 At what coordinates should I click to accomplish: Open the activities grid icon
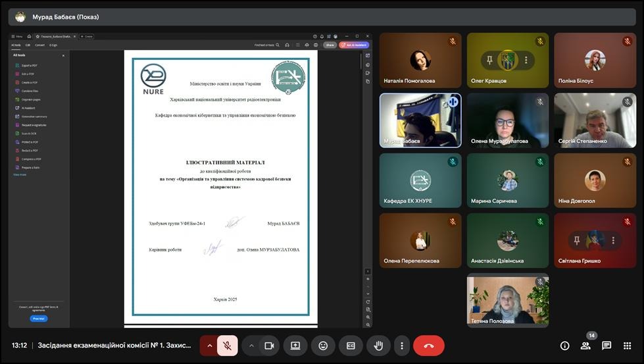coord(628,346)
